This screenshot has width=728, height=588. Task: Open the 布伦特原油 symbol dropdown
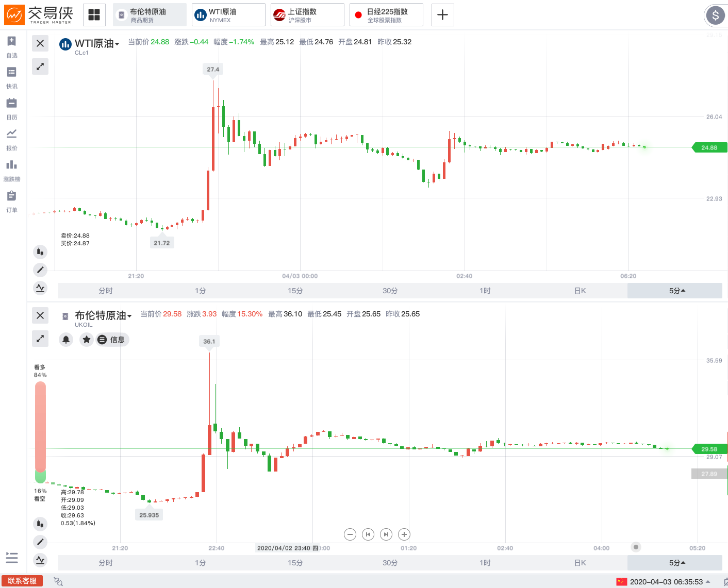(x=103, y=315)
